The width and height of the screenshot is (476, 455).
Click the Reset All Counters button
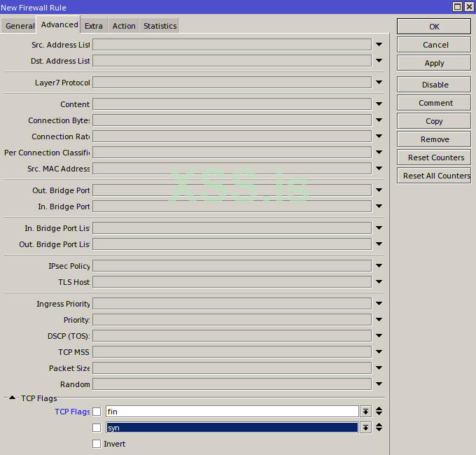pos(434,176)
